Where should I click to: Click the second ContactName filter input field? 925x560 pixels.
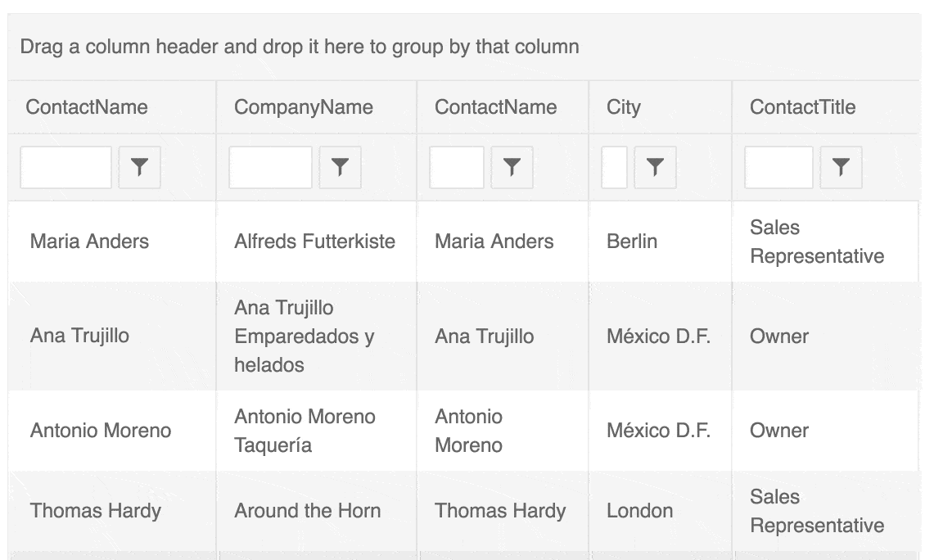point(456,166)
